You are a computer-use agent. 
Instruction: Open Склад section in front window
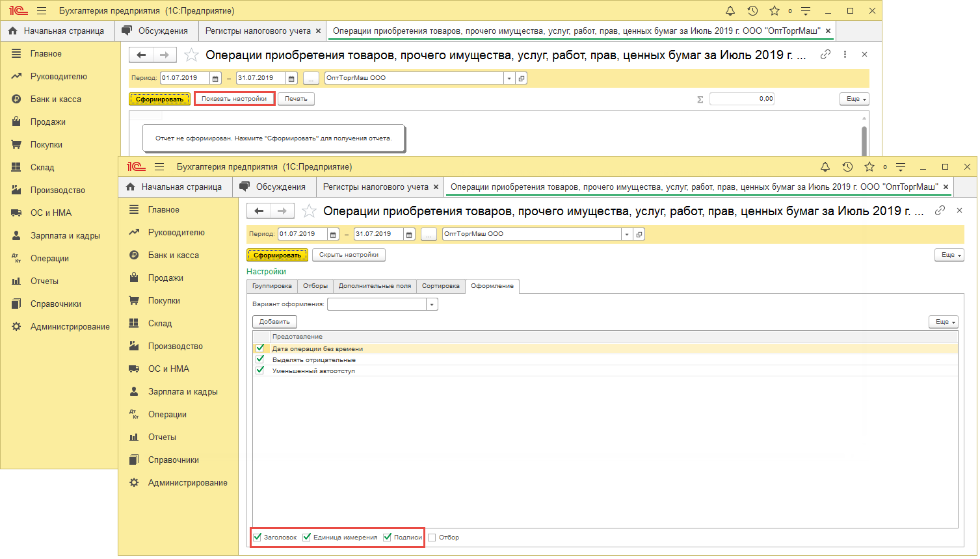click(x=160, y=323)
